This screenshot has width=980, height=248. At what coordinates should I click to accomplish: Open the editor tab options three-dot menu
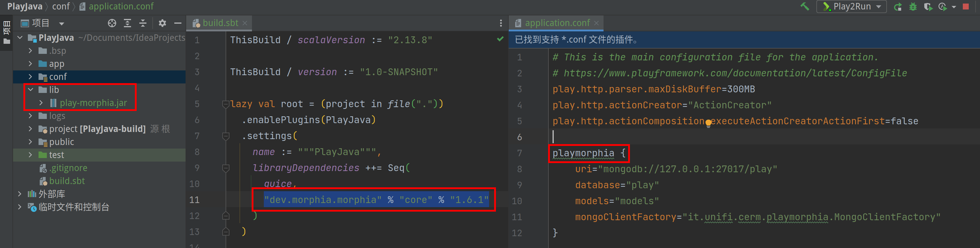pyautogui.click(x=501, y=23)
